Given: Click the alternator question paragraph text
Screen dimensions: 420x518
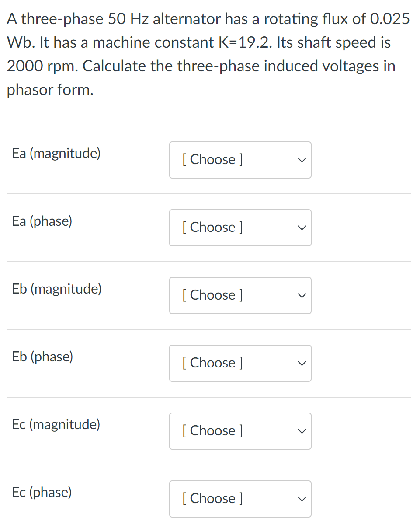Looking at the screenshot, I should [x=208, y=43].
